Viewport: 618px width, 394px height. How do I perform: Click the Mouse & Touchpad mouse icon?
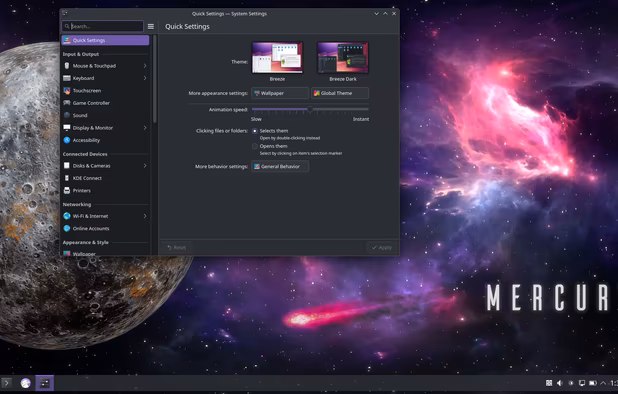[67, 66]
